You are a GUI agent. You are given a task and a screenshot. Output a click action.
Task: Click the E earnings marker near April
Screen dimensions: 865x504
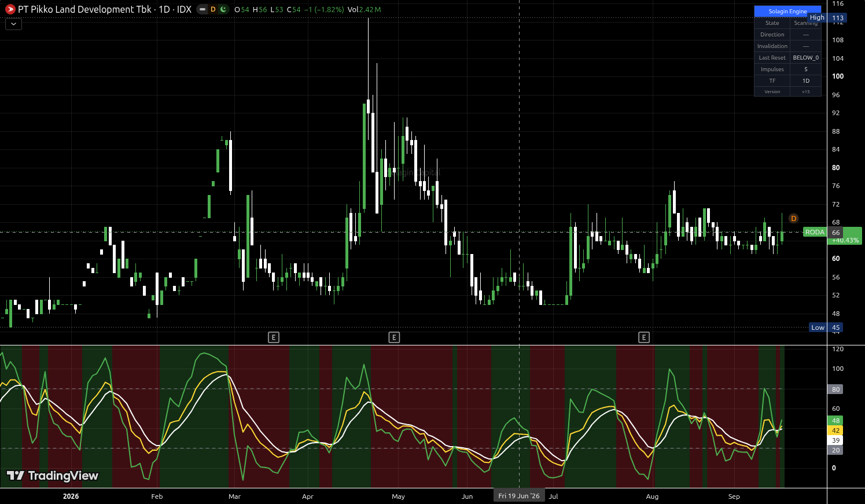(x=274, y=337)
